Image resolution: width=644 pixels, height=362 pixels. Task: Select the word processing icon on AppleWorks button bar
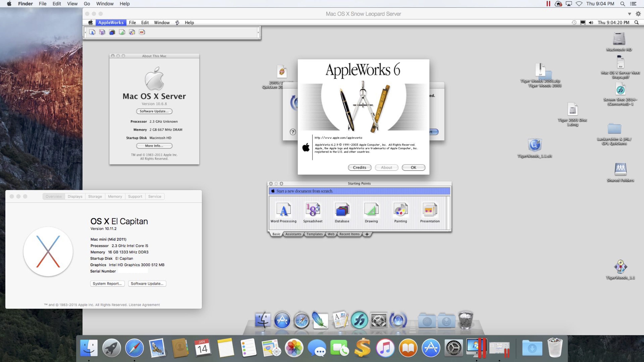click(92, 32)
